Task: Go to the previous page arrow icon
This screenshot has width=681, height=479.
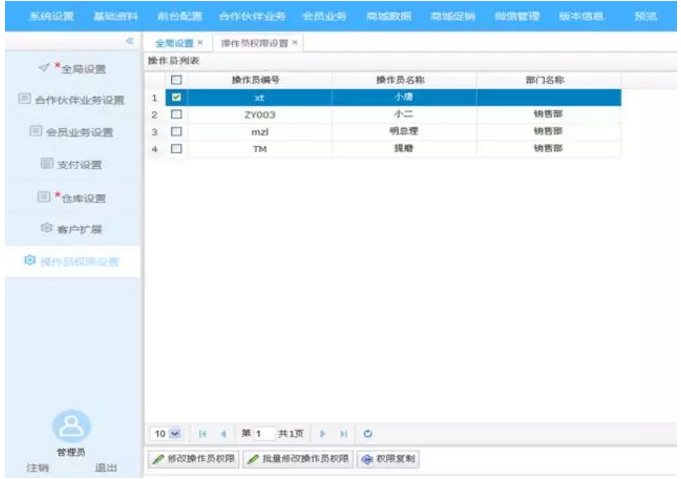Action: coord(224,434)
